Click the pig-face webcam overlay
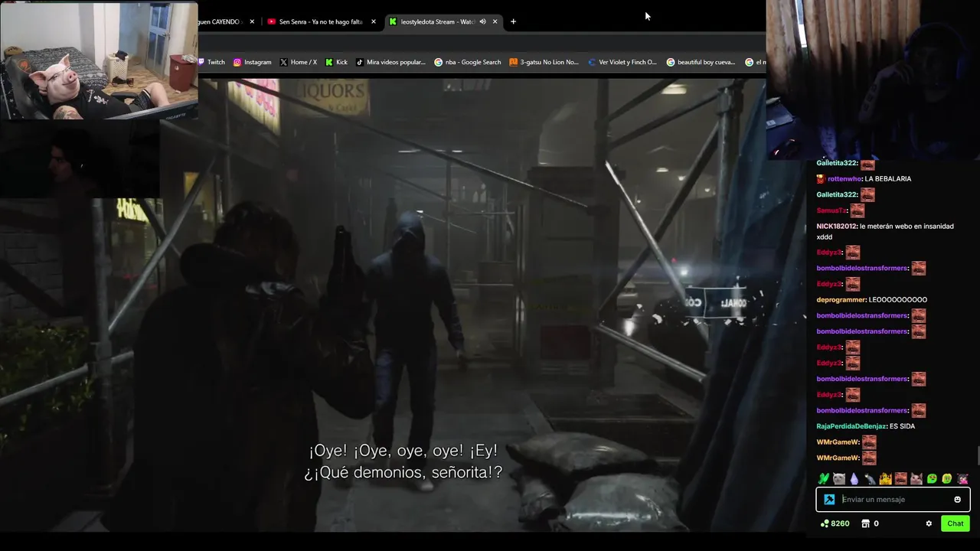Viewport: 980px width, 551px height. click(x=100, y=61)
